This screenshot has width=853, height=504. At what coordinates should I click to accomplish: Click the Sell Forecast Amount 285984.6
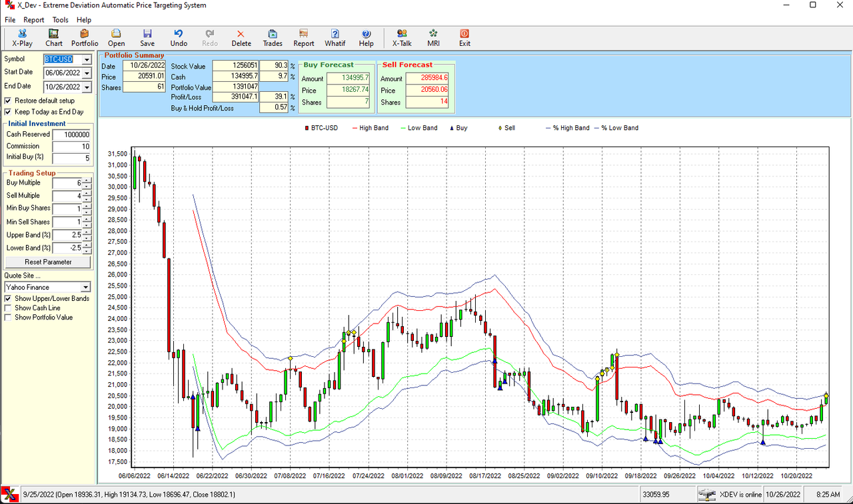[426, 79]
